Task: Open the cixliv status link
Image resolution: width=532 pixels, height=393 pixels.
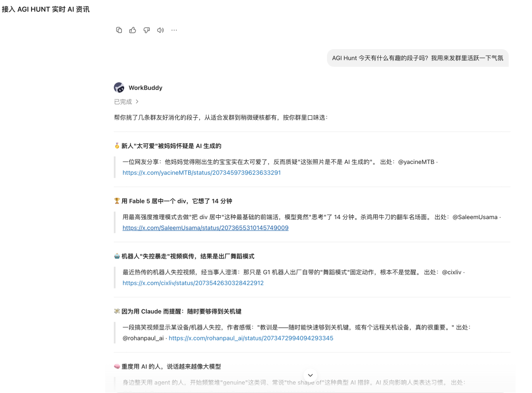Action: click(193, 283)
